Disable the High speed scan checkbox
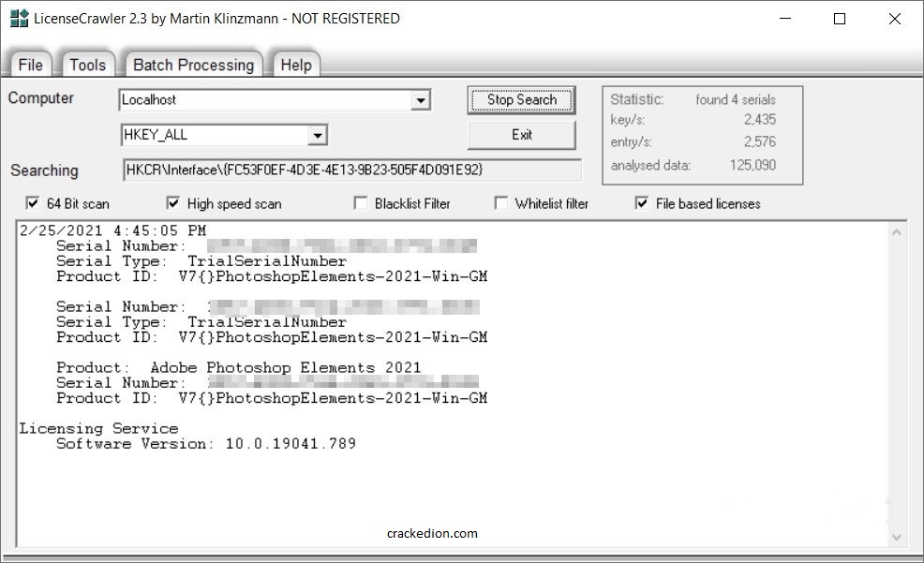Viewport: 924px width, 563px height. pyautogui.click(x=172, y=203)
